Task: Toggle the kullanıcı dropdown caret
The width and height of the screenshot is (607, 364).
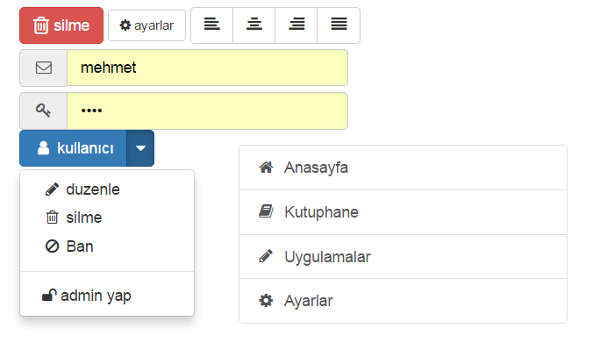Action: pyautogui.click(x=140, y=148)
